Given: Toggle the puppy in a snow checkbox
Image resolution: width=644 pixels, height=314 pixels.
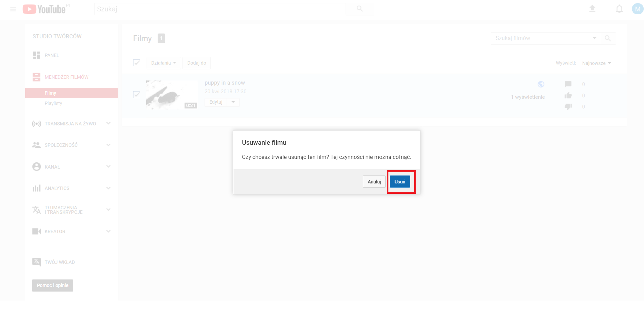Looking at the screenshot, I should click(137, 95).
